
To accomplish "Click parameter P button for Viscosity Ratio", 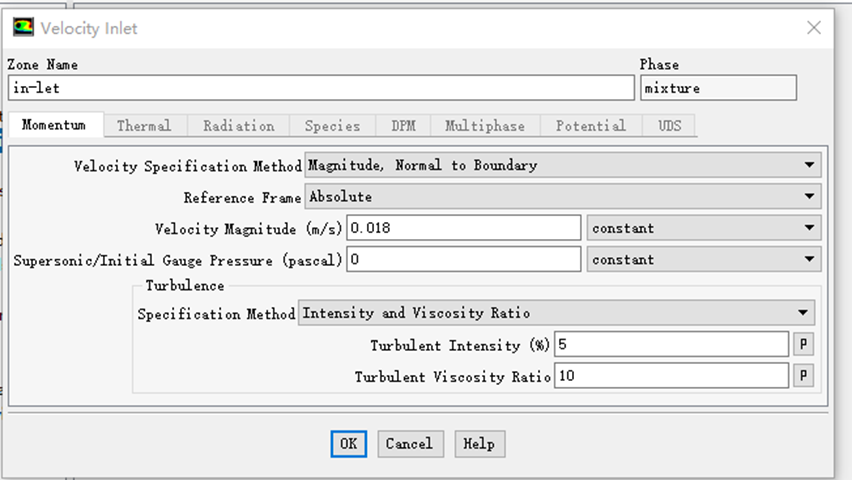I will coord(804,376).
